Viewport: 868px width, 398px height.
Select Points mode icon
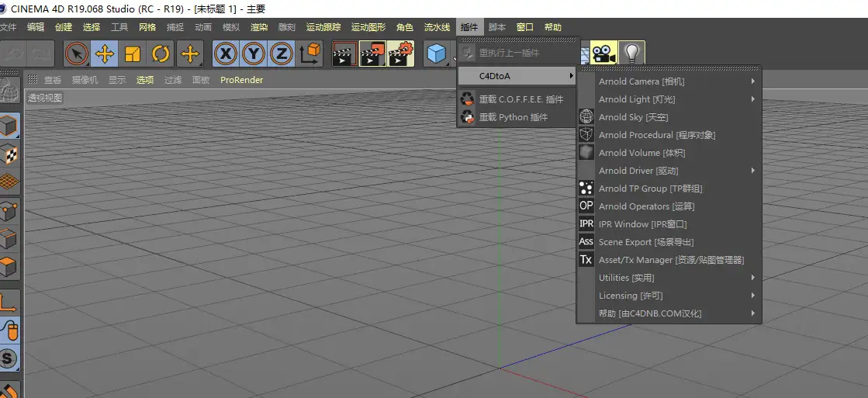point(10,212)
